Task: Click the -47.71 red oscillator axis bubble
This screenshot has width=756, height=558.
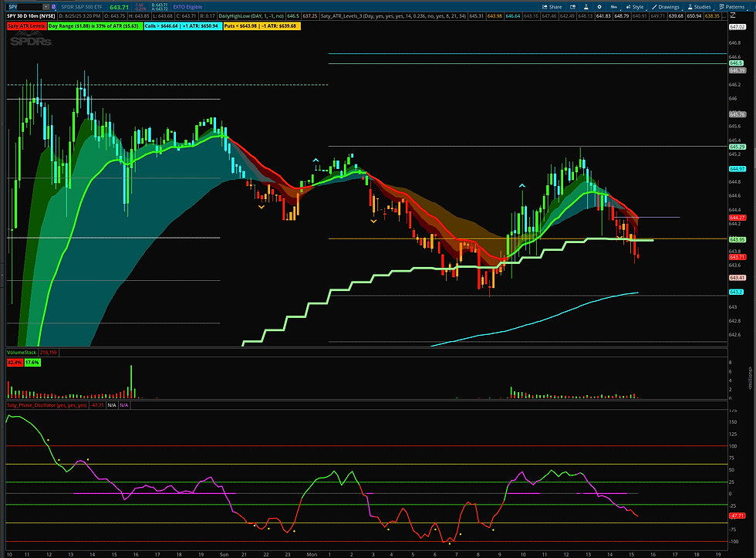Action: (737, 516)
